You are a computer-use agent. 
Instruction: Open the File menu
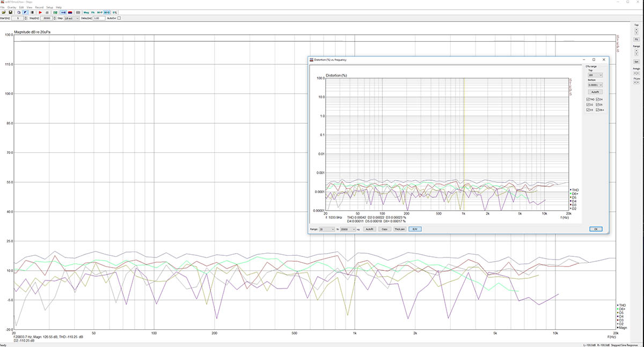(3, 8)
